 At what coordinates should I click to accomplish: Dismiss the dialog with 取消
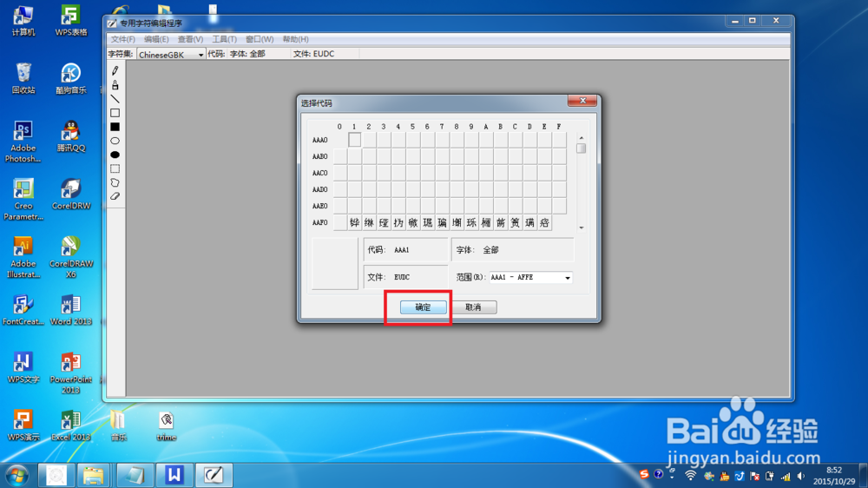pyautogui.click(x=473, y=307)
